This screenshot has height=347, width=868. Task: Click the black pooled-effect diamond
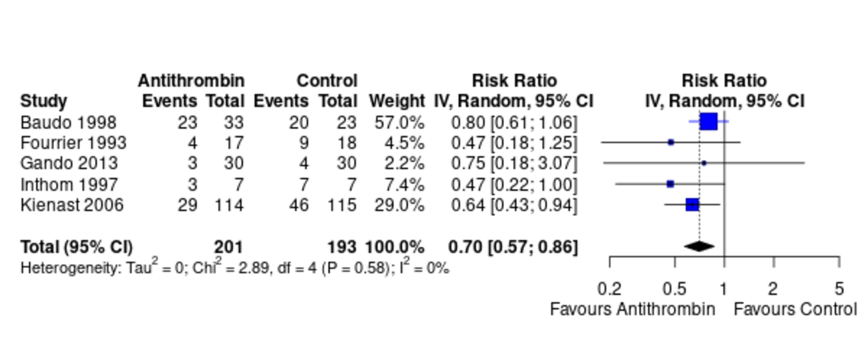(699, 246)
